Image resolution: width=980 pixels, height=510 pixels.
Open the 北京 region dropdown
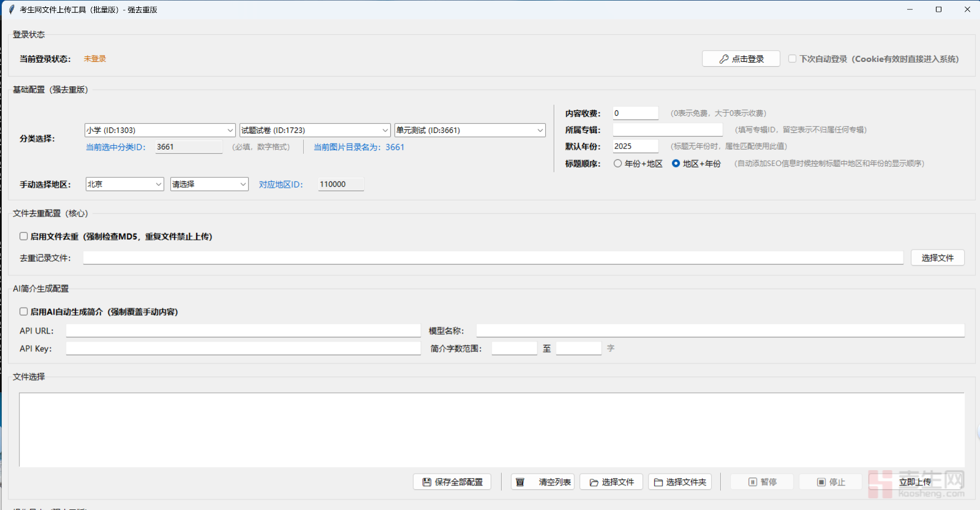(x=124, y=184)
